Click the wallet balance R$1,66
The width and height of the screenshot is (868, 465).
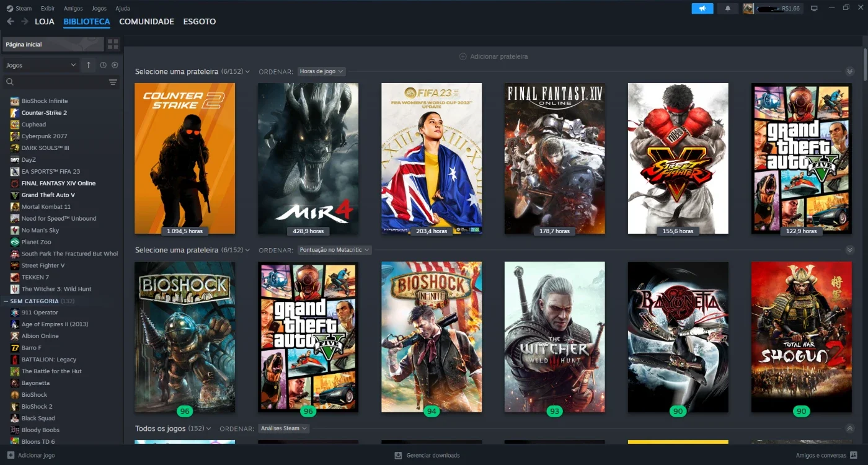tap(791, 8)
